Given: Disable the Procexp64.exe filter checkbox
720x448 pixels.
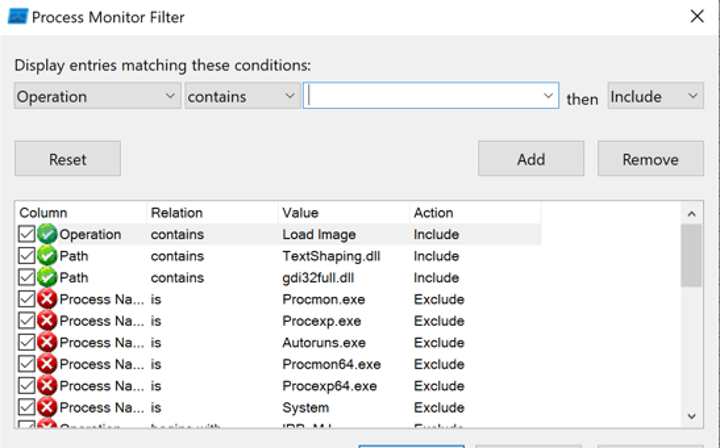Looking at the screenshot, I should pyautogui.click(x=27, y=386).
